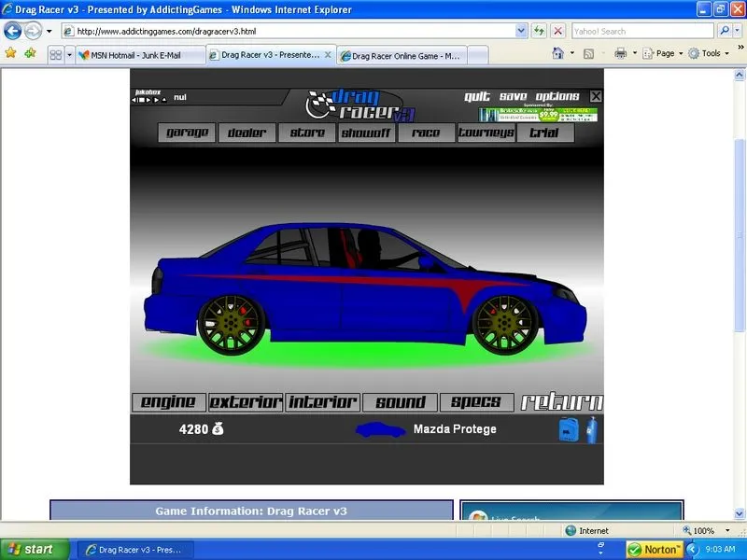747x560 pixels.
Task: Click the browser Back arrow button
Action: point(13,31)
